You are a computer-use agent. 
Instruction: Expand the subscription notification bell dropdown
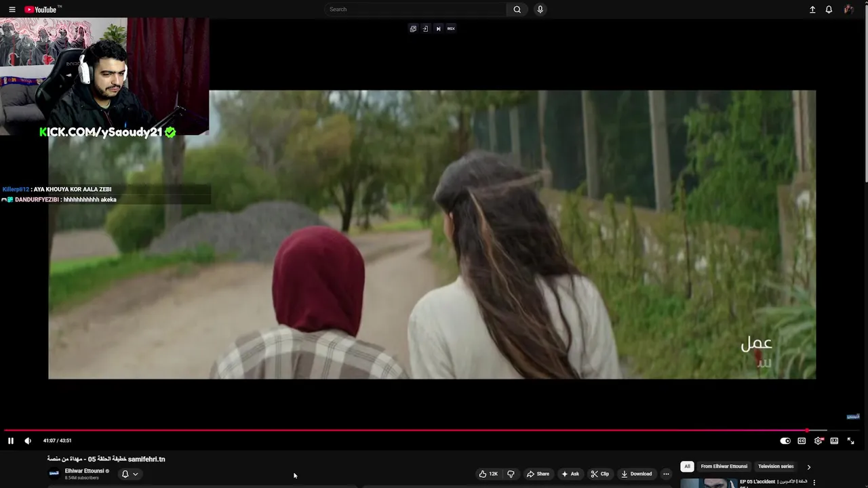pos(130,474)
